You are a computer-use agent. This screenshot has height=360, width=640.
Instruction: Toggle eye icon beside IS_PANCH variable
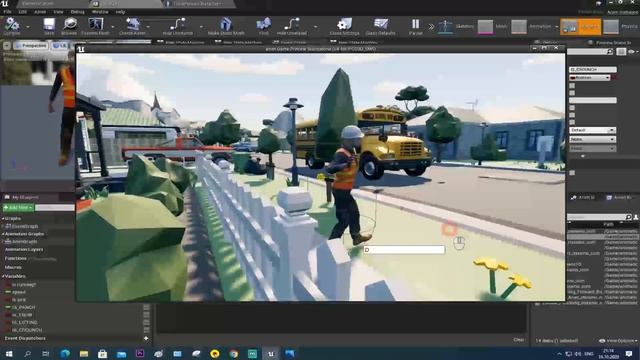pyautogui.click(x=146, y=307)
